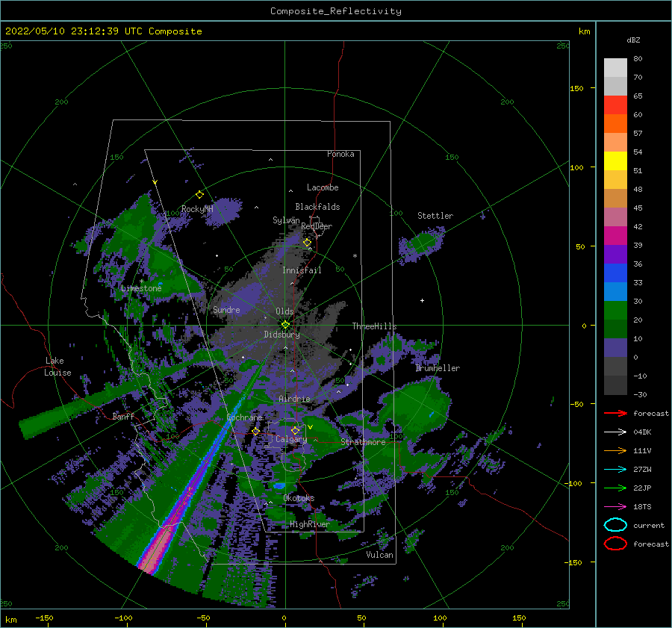Click the cyan 'current' ellipse icon
This screenshot has height=628, width=672.
[x=615, y=525]
